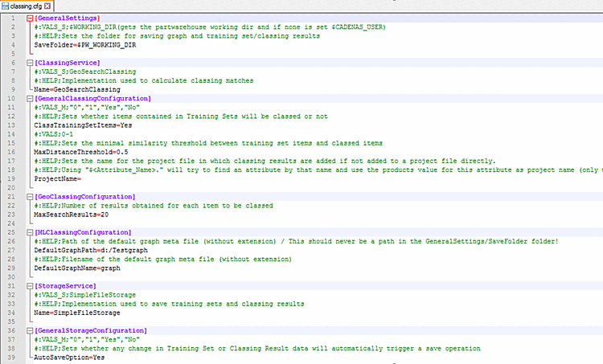Viewport: 603px width, 364px height.
Task: Click MaxSearchResults=20 line
Action: (71, 215)
